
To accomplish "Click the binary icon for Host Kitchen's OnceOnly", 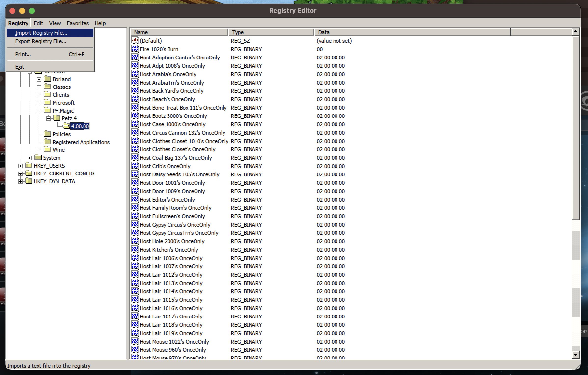I will coord(135,249).
